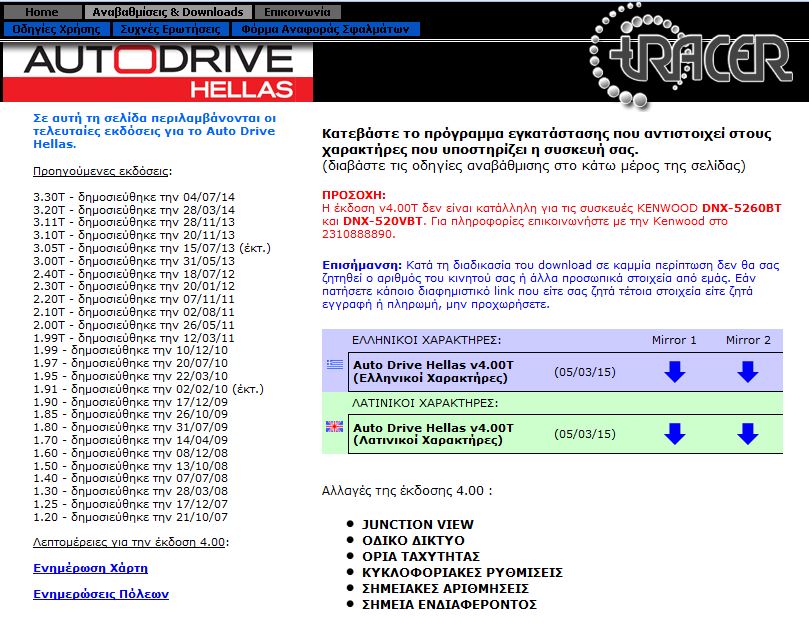Follow the Ενημέρωση Χάρτη link
Viewport: 809px width, 623px height.
click(x=90, y=568)
